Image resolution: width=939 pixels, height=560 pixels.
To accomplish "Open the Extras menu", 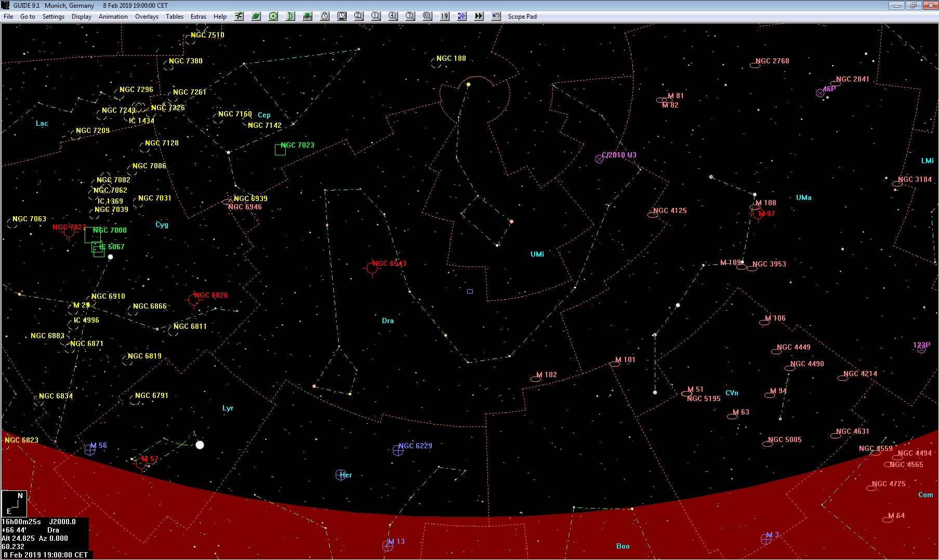I will coord(199,17).
